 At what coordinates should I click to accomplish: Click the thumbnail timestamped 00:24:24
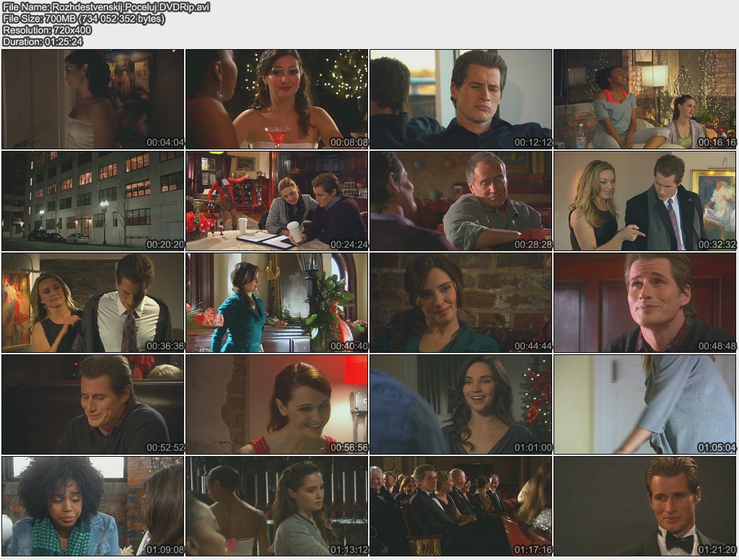(277, 201)
